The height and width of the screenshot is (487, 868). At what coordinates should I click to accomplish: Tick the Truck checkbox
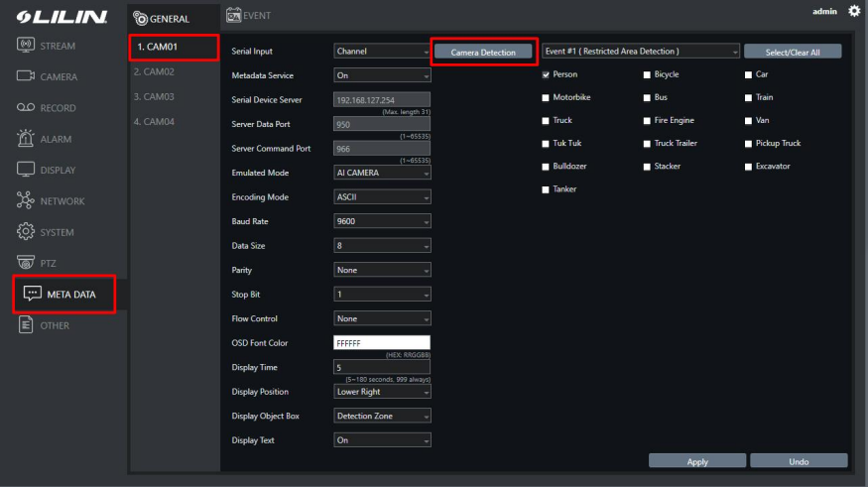546,121
